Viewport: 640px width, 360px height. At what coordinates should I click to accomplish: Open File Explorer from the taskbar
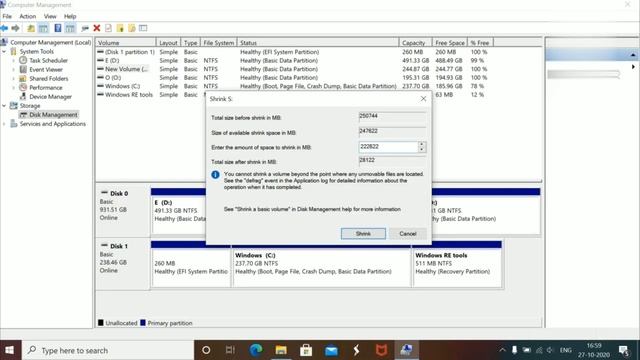tap(281, 350)
